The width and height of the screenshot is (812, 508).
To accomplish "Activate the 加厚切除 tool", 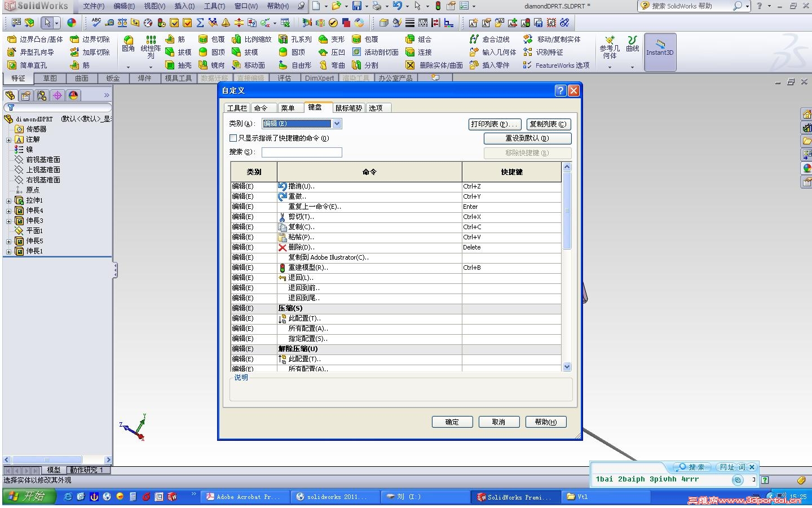I will (x=90, y=52).
